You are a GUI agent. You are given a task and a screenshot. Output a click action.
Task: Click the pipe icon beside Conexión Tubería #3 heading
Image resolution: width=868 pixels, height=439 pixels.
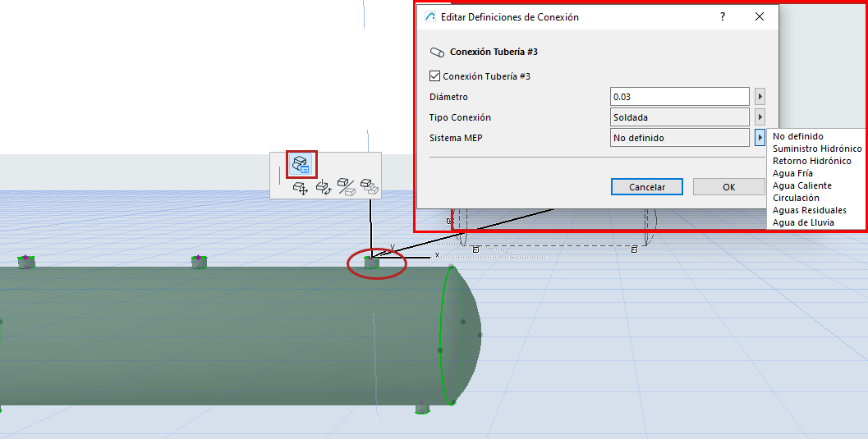438,52
